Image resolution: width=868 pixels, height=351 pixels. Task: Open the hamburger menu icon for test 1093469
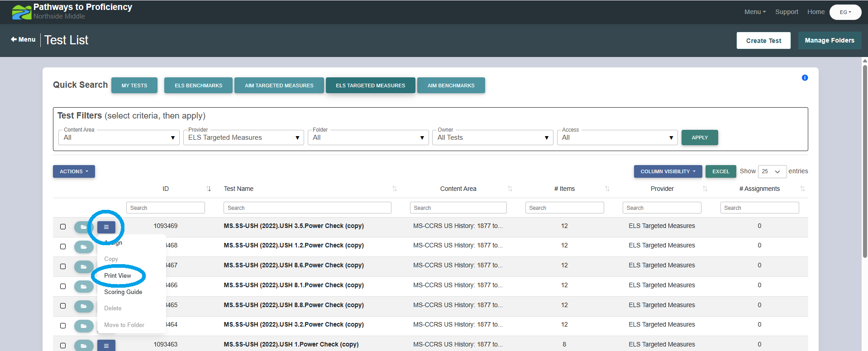106,227
